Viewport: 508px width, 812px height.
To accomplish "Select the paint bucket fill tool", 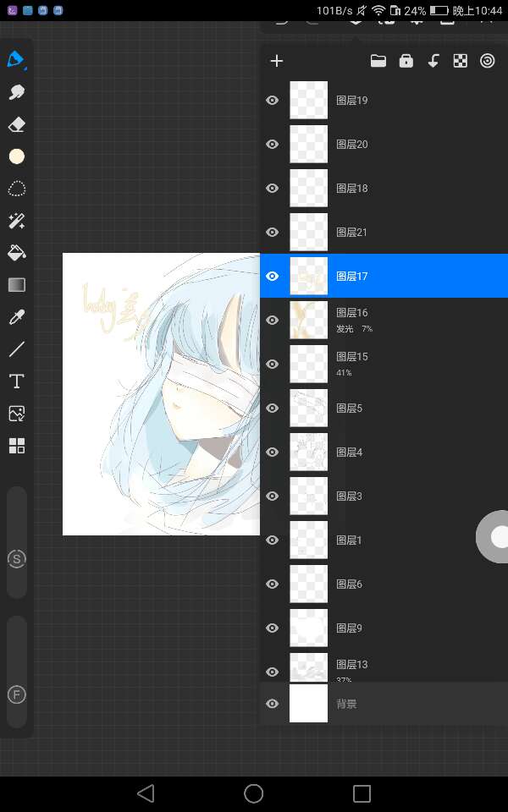I will [16, 252].
